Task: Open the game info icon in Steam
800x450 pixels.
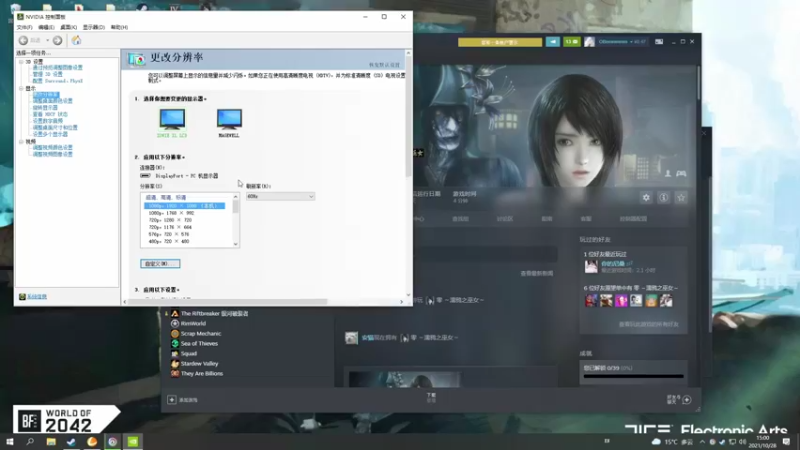Action: (663, 197)
